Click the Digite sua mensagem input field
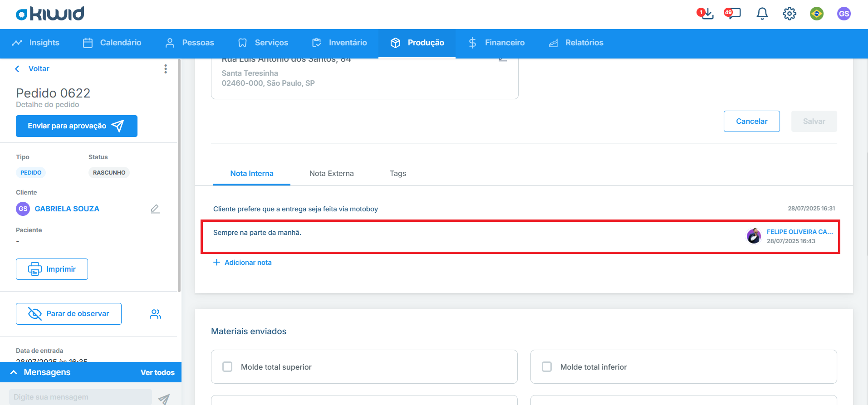Viewport: 868px width, 405px height. click(x=80, y=397)
